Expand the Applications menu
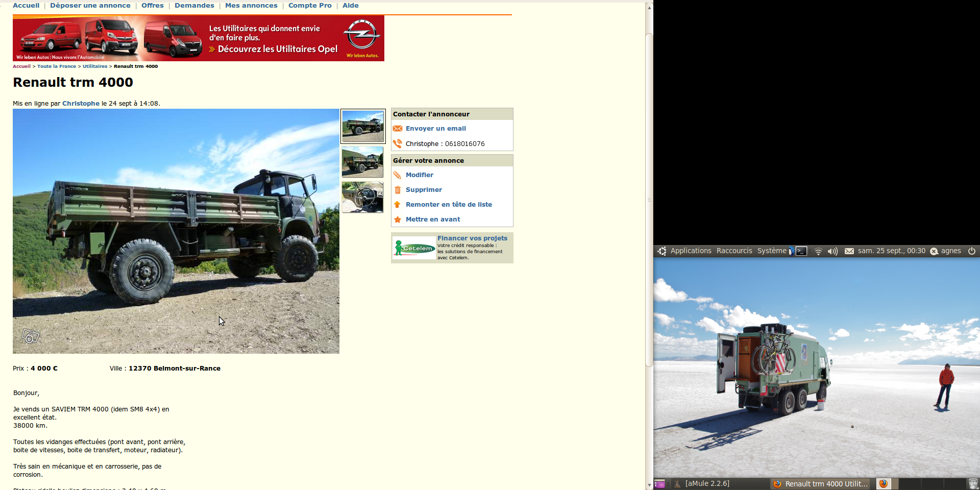This screenshot has width=980, height=490. point(690,251)
